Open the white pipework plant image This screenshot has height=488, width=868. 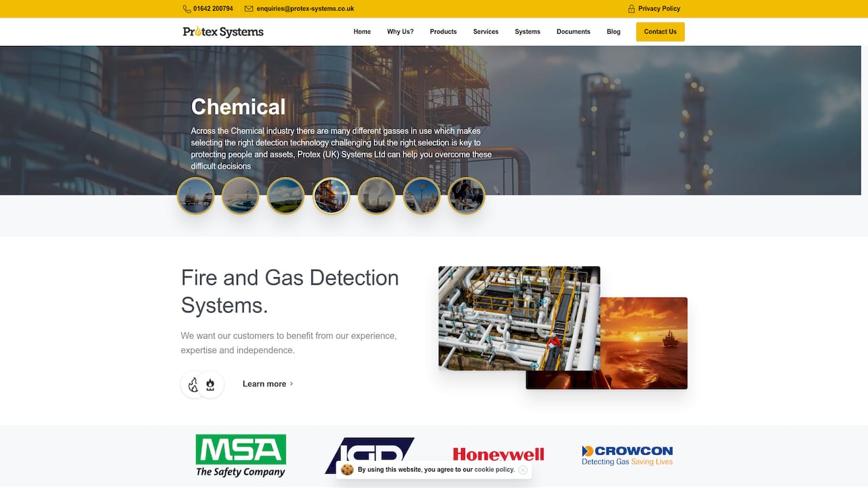click(x=519, y=319)
